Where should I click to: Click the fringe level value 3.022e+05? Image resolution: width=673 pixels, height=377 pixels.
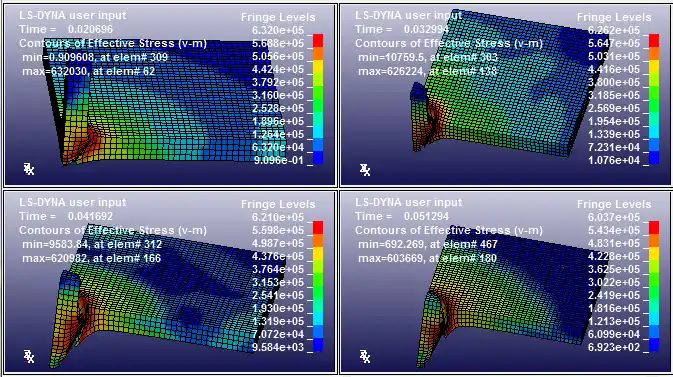tap(614, 282)
